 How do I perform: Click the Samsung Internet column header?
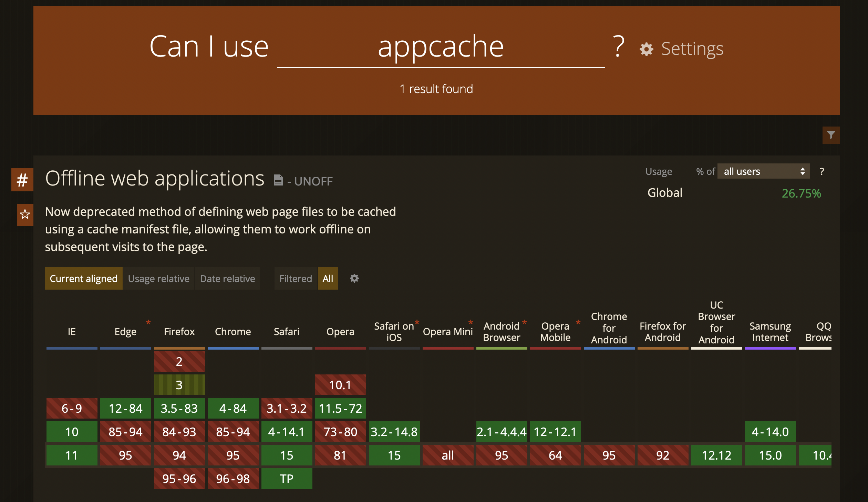[770, 331]
